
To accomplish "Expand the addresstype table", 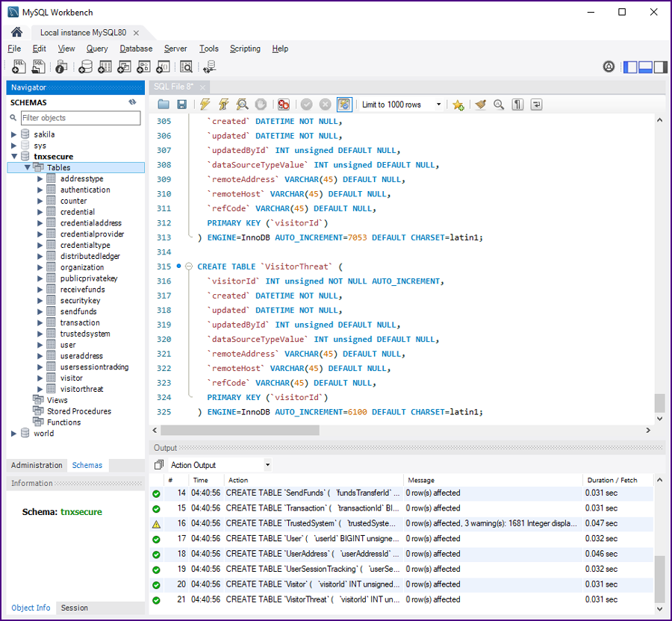I will [x=40, y=178].
